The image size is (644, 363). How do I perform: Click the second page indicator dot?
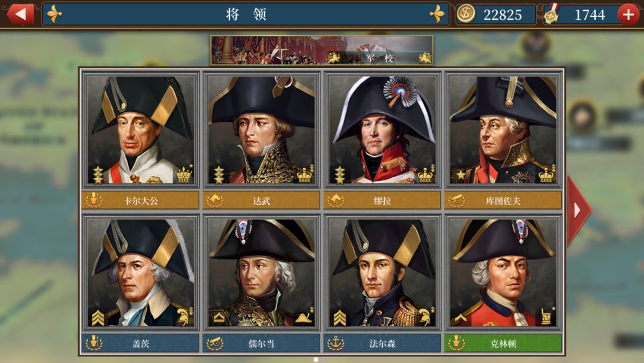tap(324, 359)
